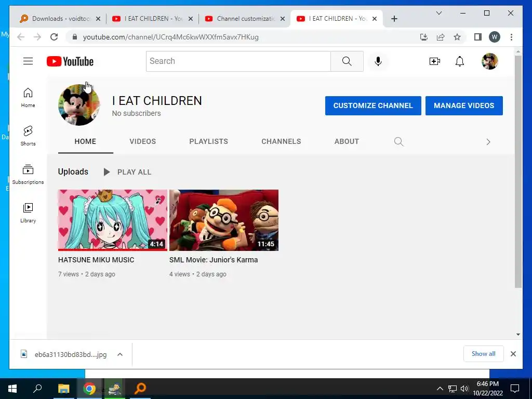Image resolution: width=532 pixels, height=399 pixels.
Task: Open Everything search app in taskbar
Action: pos(140,389)
